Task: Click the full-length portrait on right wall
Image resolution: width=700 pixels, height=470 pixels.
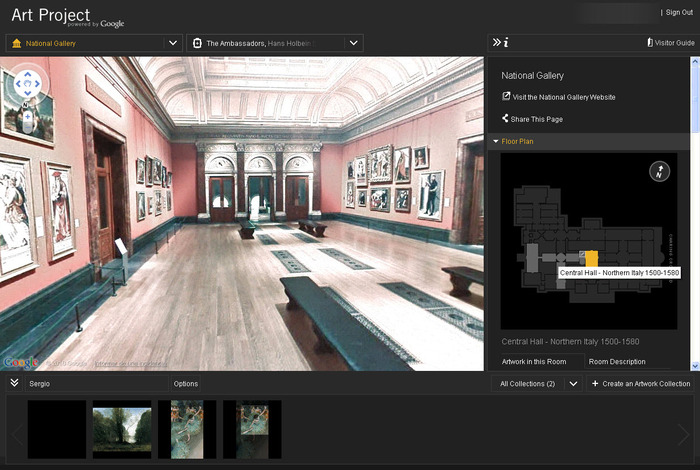Action: click(x=430, y=195)
